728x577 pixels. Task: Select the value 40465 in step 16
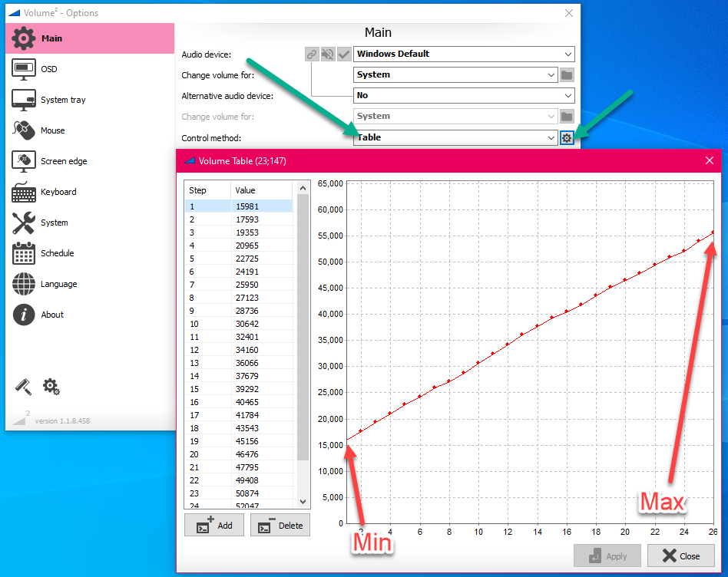[x=247, y=402]
